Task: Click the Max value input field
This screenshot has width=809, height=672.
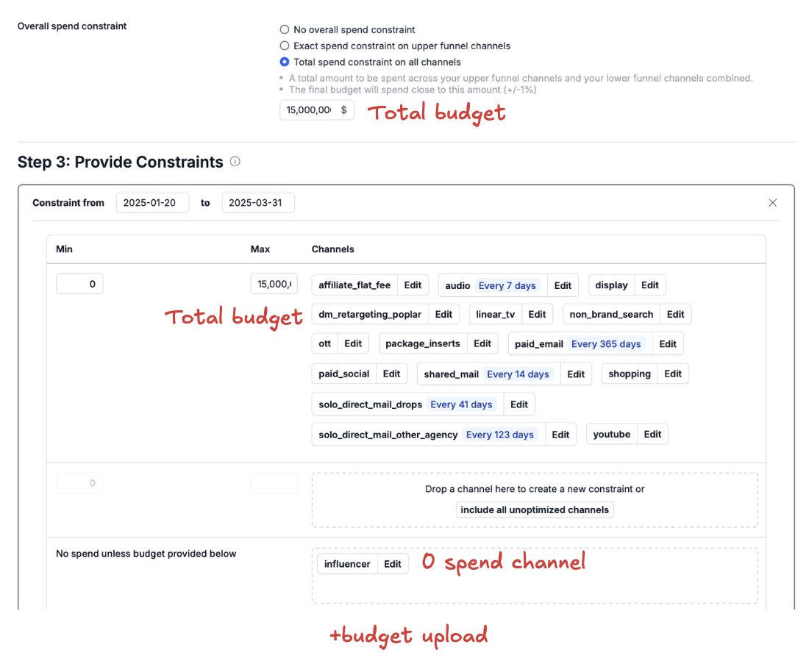Action: 274,284
